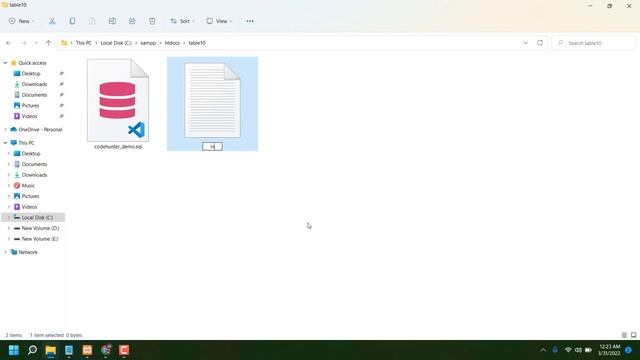Screen dimensions: 640x360
Task: Open the volume speaker tray icon
Action: click(578, 350)
